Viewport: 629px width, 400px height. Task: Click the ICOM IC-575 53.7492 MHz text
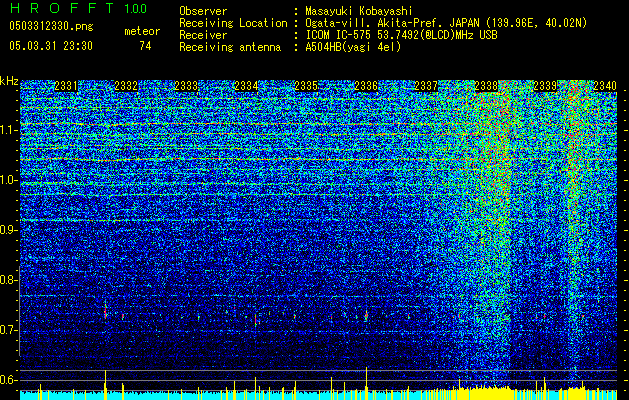pos(401,35)
